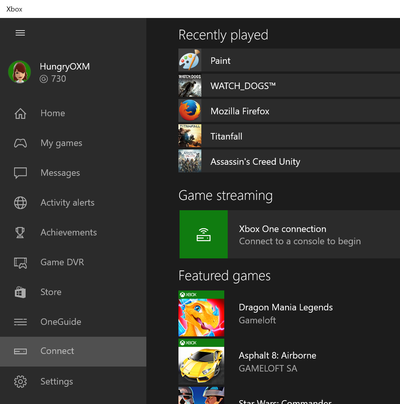Screen dimensions: 400x404
Task: Open Store in the sidebar
Action: (73, 292)
